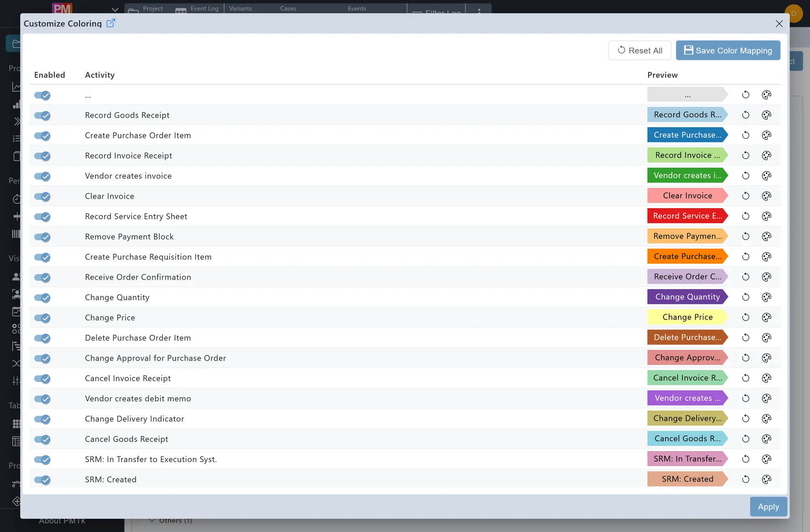The height and width of the screenshot is (532, 810).
Task: Reset color for Vendor creates debit memo
Action: point(746,398)
